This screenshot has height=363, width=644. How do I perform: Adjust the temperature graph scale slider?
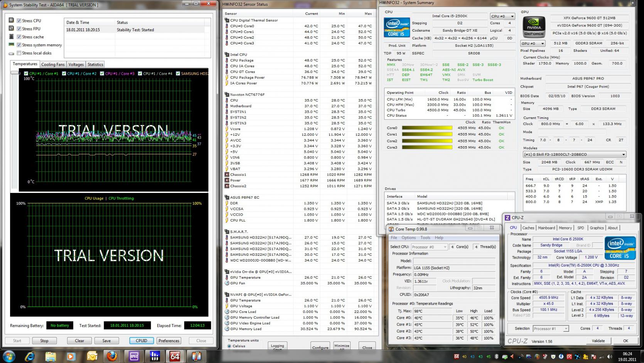(15, 73)
